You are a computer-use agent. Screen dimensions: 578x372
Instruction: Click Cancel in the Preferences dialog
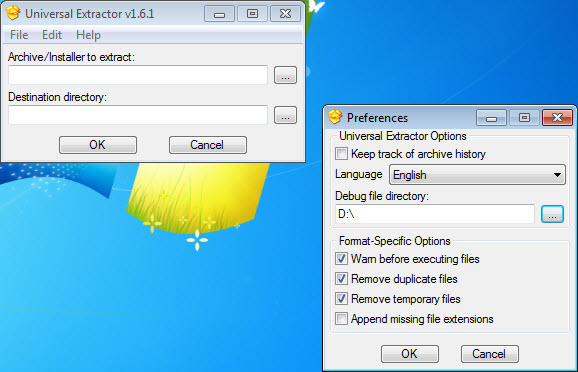pyautogui.click(x=490, y=354)
